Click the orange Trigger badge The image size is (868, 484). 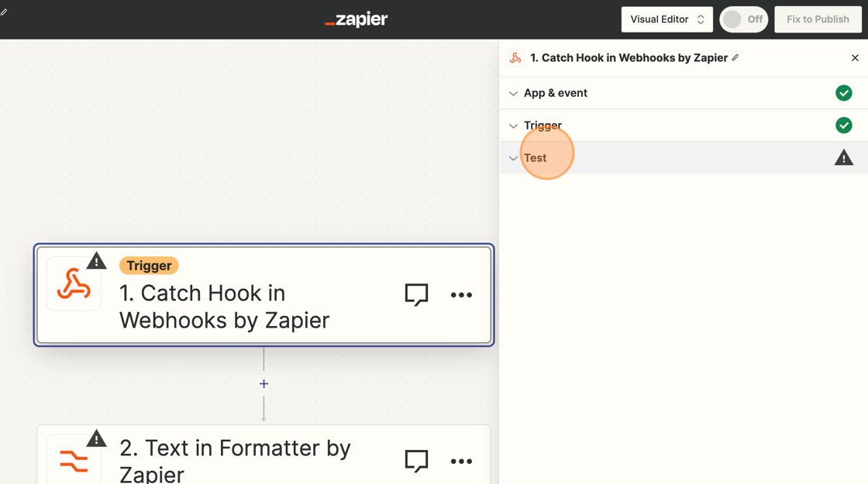click(149, 266)
